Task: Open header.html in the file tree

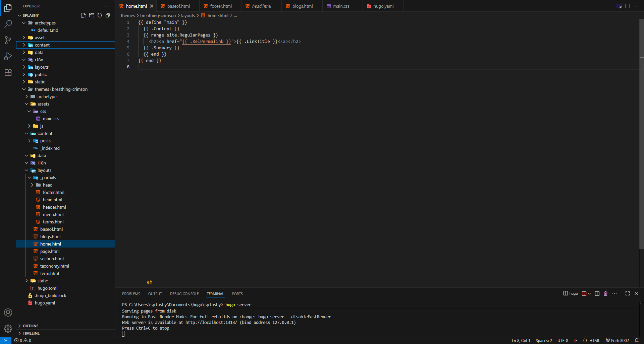Action: [x=54, y=207]
